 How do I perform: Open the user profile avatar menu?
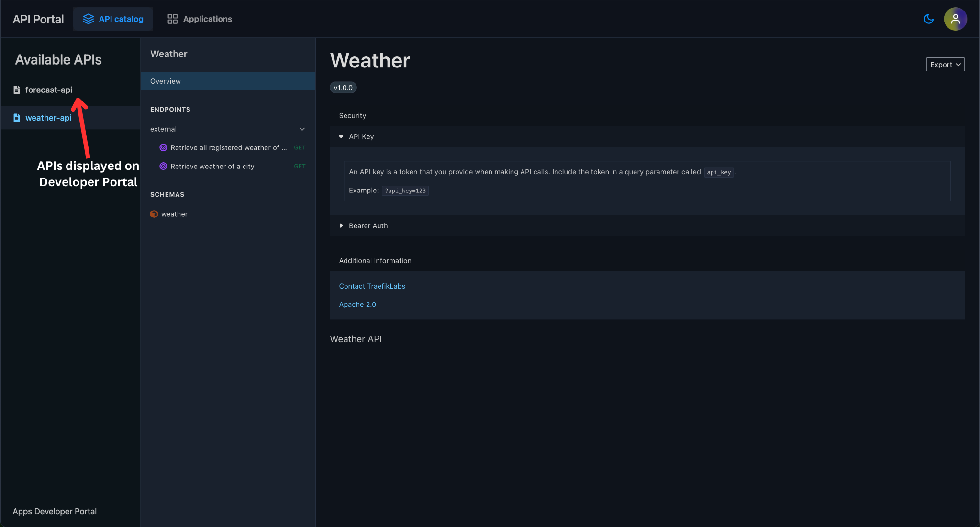click(x=955, y=19)
